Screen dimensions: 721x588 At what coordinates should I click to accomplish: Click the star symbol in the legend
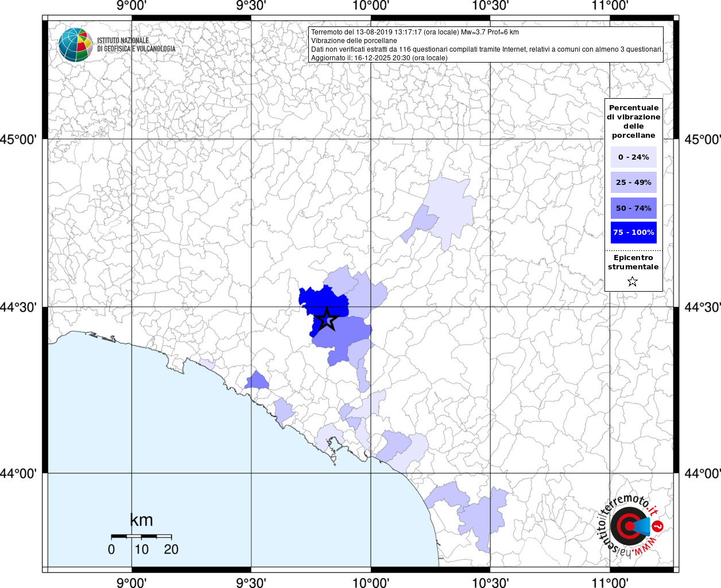point(633,281)
